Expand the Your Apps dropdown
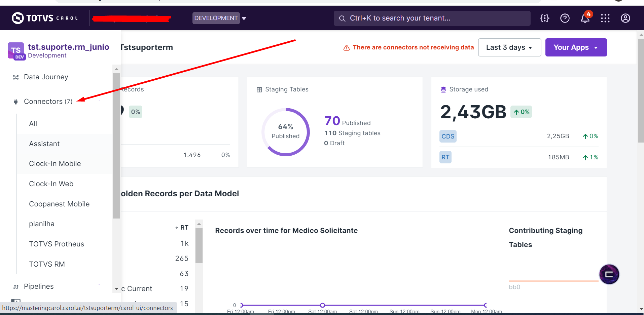Screen dimensions: 644x315 [576, 47]
